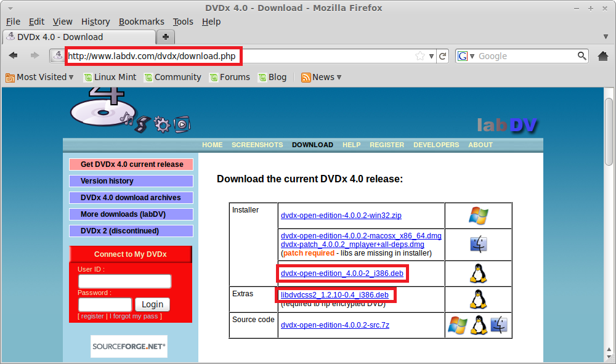Click the Windows logo in Source code row
The height and width of the screenshot is (364, 616).
[458, 325]
